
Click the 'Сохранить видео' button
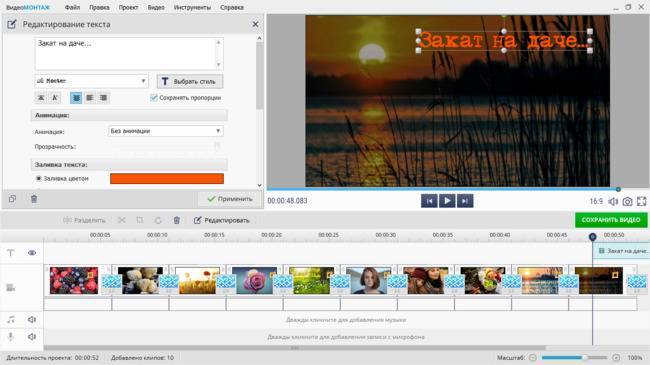click(611, 220)
